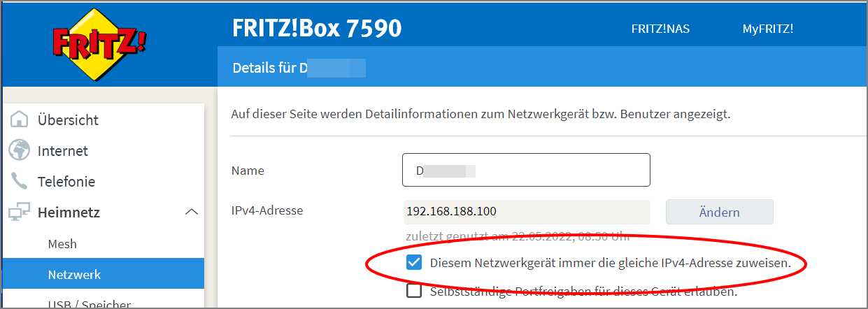This screenshot has width=868, height=309.
Task: Click the Ändern button
Action: click(x=720, y=211)
